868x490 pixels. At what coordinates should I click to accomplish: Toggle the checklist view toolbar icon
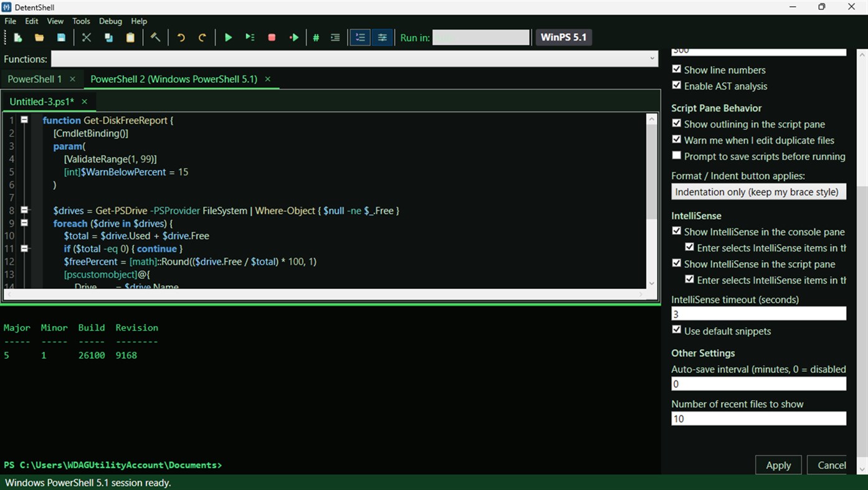click(x=360, y=37)
